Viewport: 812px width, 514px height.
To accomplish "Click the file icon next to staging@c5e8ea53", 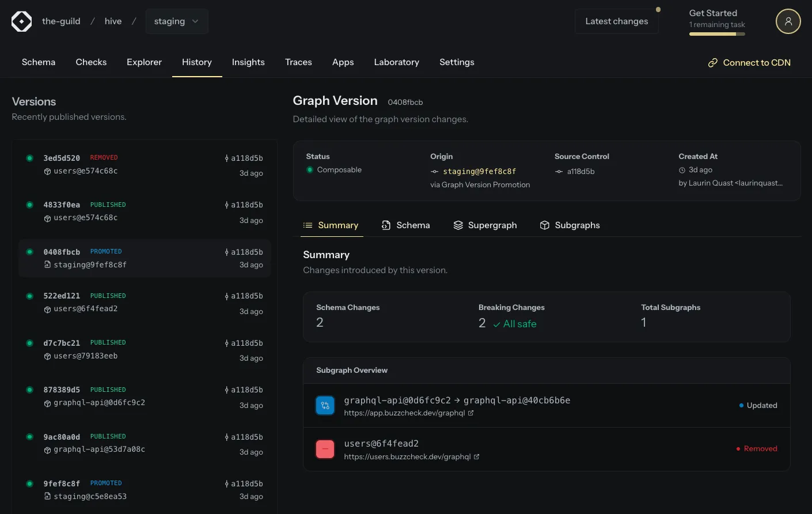I will click(x=47, y=496).
